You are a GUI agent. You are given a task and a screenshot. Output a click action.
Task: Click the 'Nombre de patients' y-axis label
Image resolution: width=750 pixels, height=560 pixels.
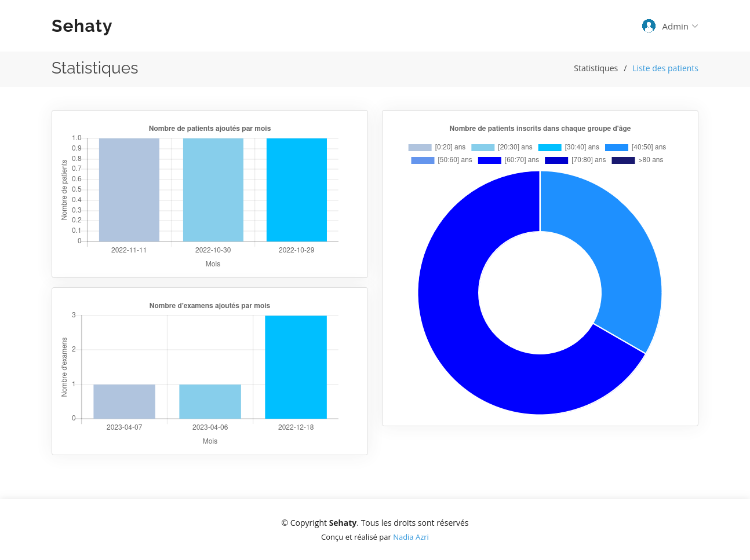pos(64,190)
